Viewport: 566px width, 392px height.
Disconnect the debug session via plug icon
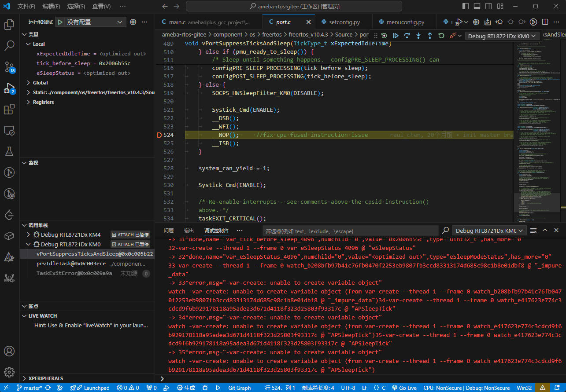tap(452, 36)
